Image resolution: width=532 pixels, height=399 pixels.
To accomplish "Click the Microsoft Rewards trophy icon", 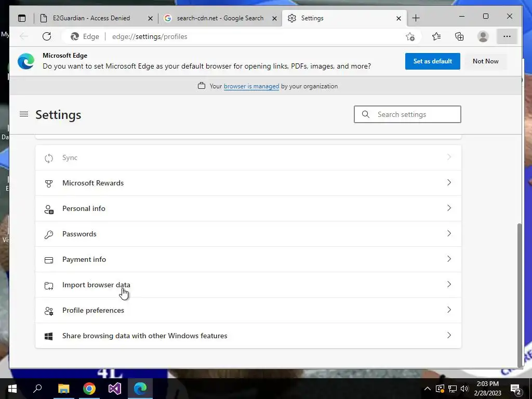I will point(49,183).
